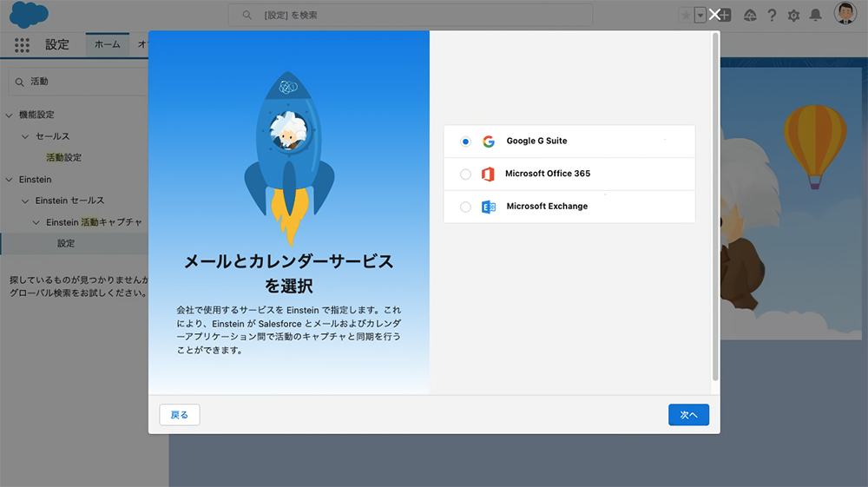
Task: Click the Einstein rocket illustration
Action: 289,158
